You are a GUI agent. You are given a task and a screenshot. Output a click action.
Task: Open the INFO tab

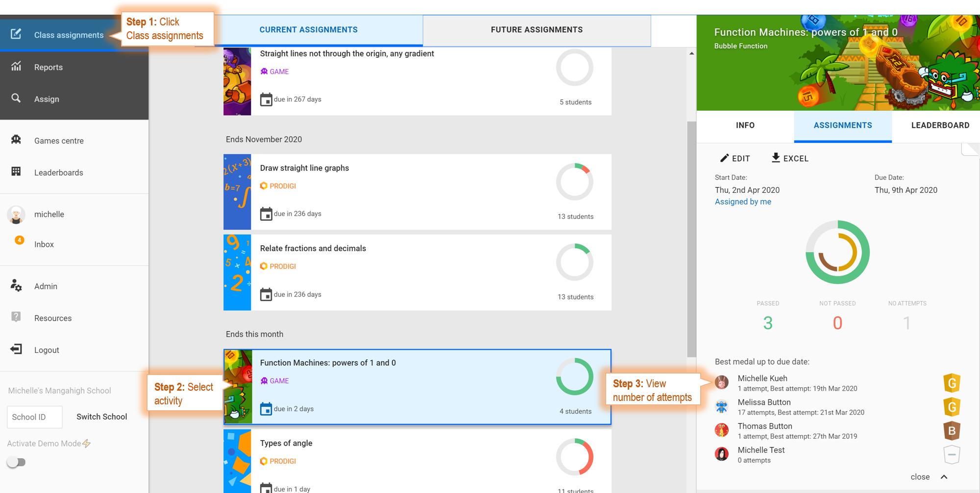coord(745,125)
